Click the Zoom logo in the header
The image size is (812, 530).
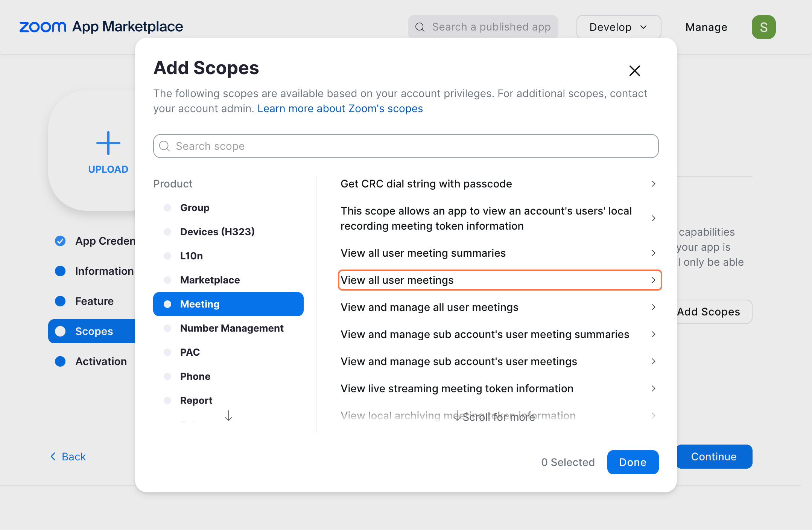[x=43, y=27]
